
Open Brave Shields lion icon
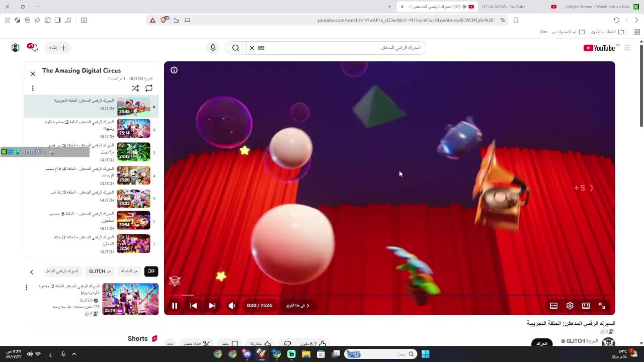[164, 20]
